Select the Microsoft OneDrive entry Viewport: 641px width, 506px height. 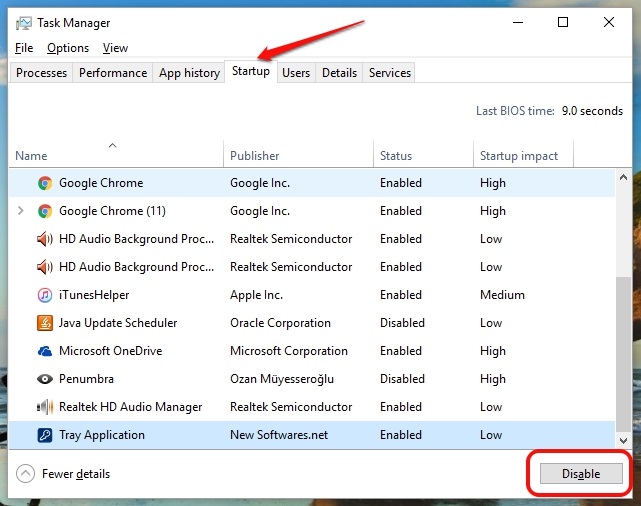tap(110, 351)
